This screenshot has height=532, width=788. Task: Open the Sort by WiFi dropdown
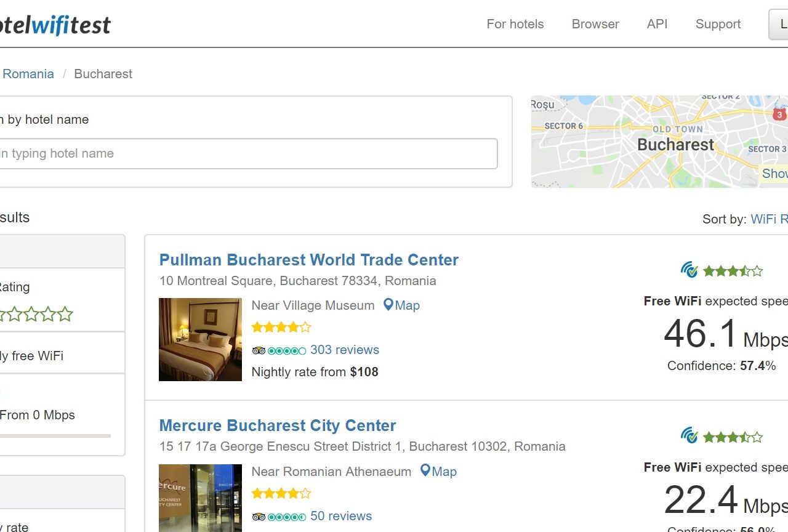pos(768,219)
